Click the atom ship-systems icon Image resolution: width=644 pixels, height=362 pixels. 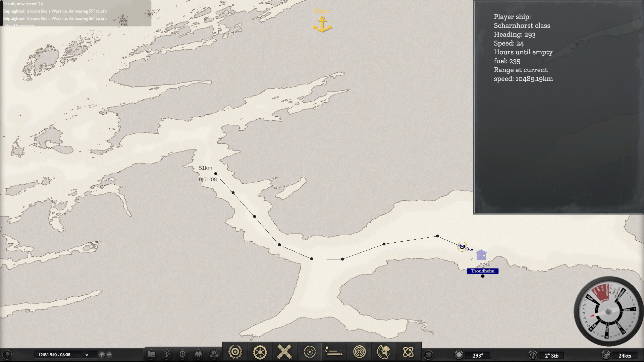[x=408, y=352]
